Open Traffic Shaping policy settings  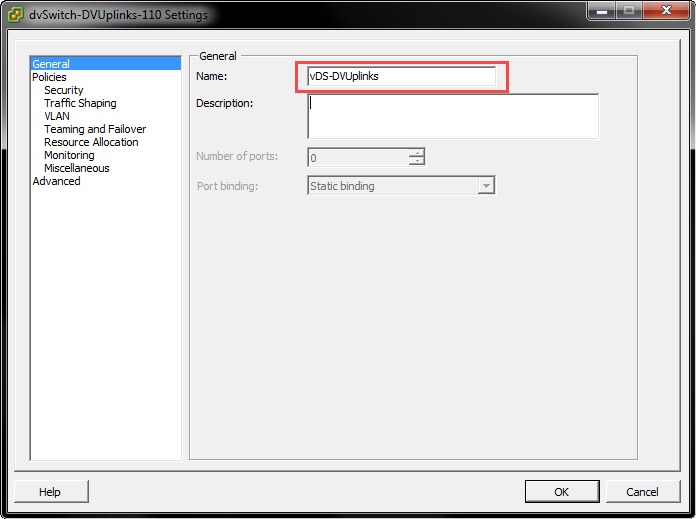coord(80,103)
